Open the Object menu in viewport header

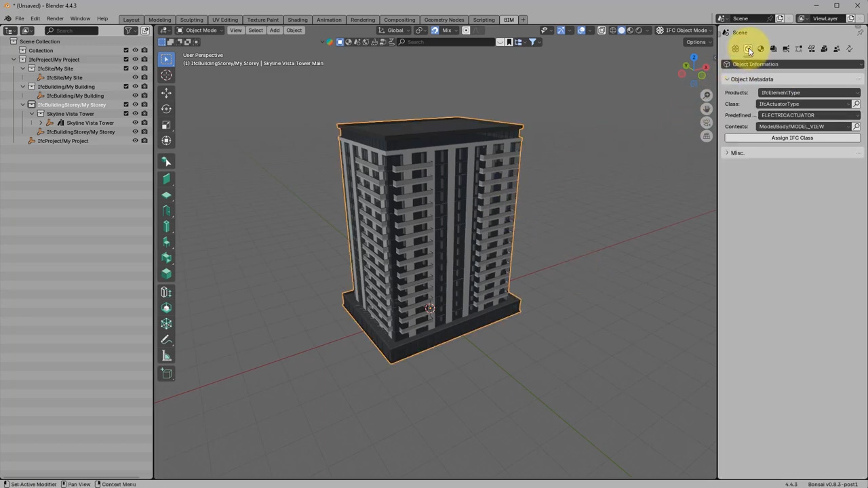point(294,30)
